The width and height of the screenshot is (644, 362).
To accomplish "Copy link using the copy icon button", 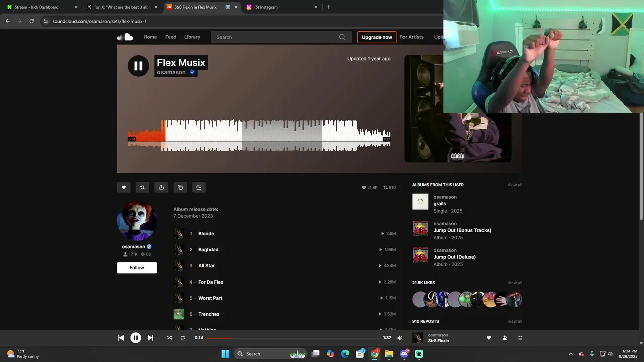I will (x=180, y=187).
